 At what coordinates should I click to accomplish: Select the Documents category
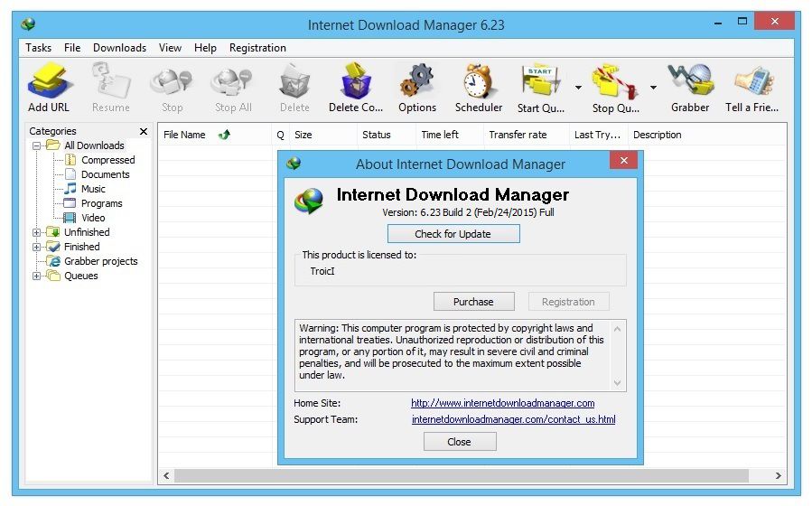pos(105,174)
